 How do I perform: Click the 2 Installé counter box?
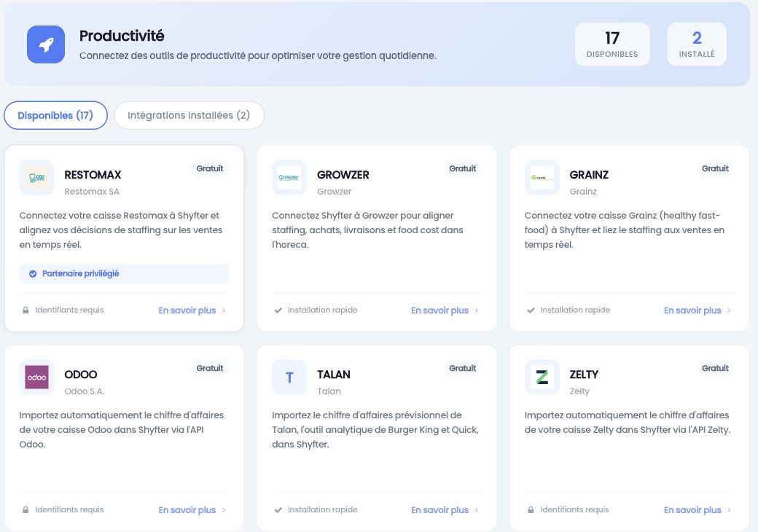[697, 44]
